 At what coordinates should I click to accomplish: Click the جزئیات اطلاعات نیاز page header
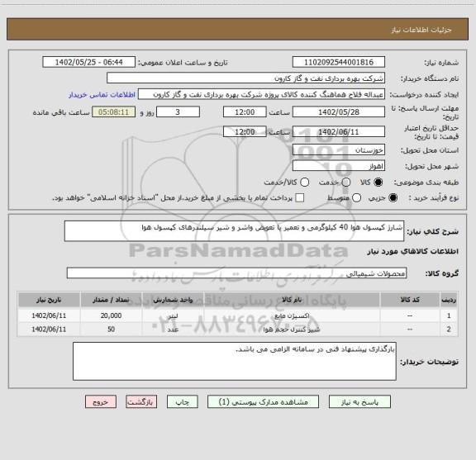(x=421, y=30)
